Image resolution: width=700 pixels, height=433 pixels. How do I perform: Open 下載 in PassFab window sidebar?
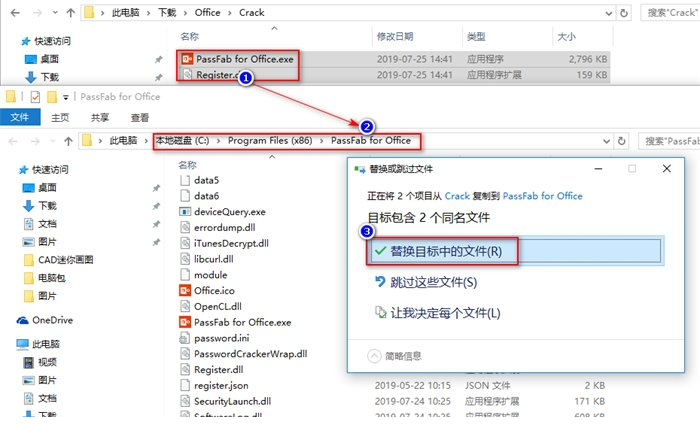click(x=47, y=206)
